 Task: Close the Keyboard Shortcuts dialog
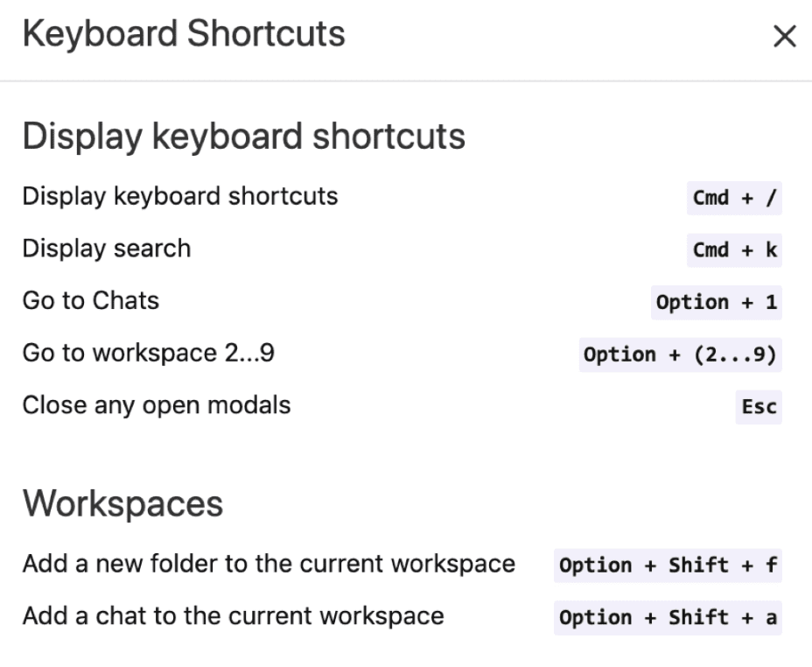tap(785, 37)
